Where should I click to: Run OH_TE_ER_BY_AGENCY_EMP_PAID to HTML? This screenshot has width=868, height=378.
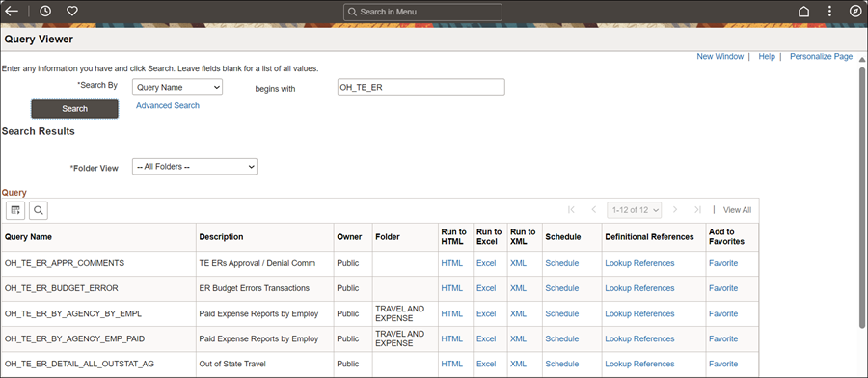coord(451,338)
